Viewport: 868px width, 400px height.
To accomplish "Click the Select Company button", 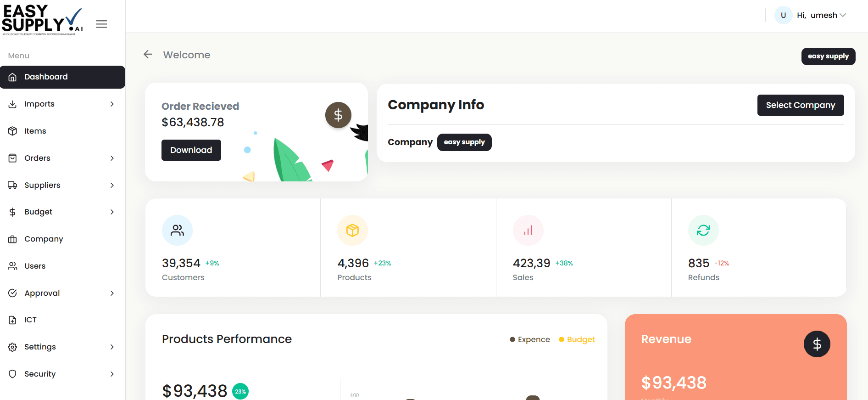I will click(800, 105).
